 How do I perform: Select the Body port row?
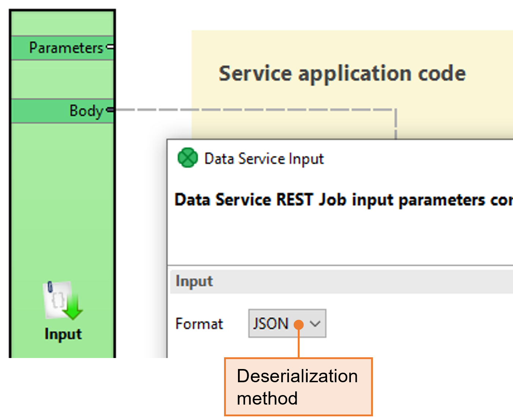point(62,110)
